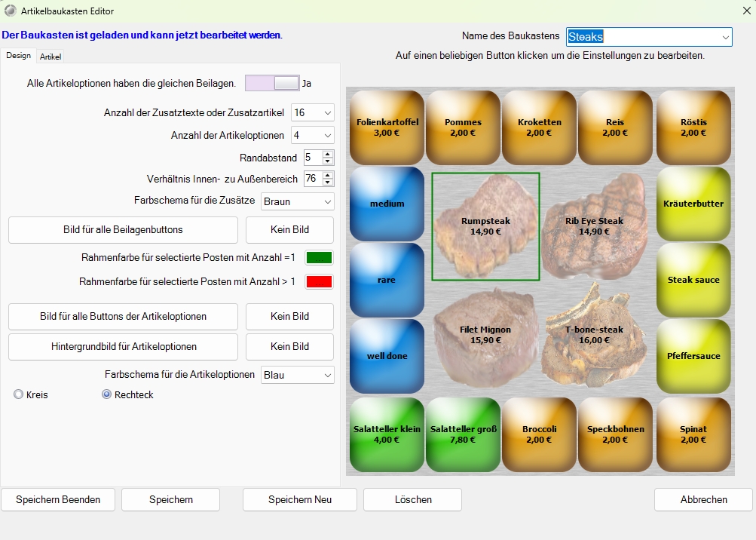The image size is (756, 540).
Task: Click the Steaks text in the name field
Action: 586,37
